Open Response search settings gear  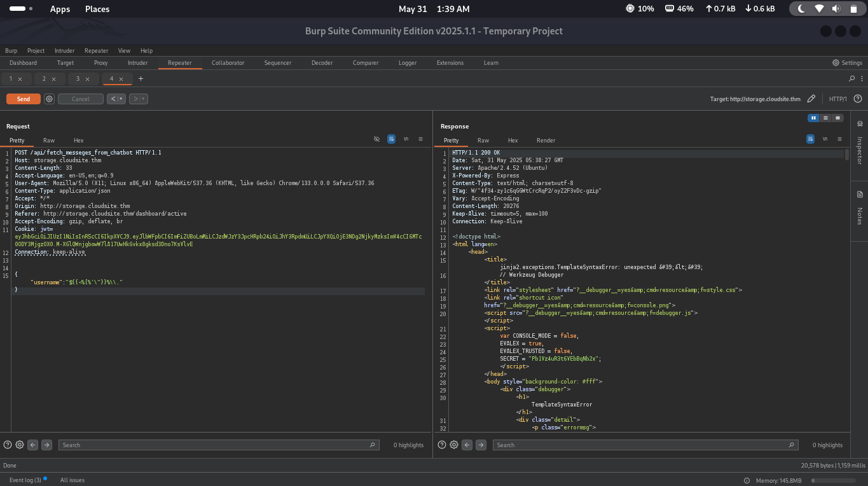click(x=454, y=445)
